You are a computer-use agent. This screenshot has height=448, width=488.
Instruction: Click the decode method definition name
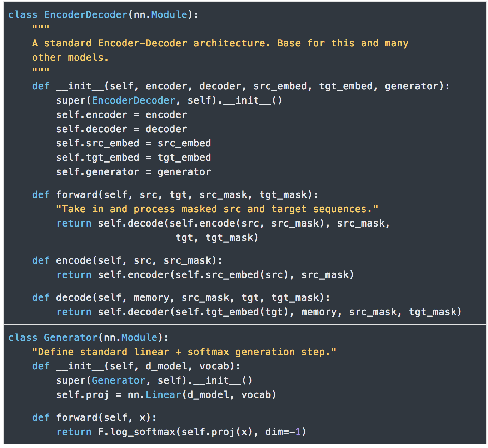pyautogui.click(x=74, y=298)
